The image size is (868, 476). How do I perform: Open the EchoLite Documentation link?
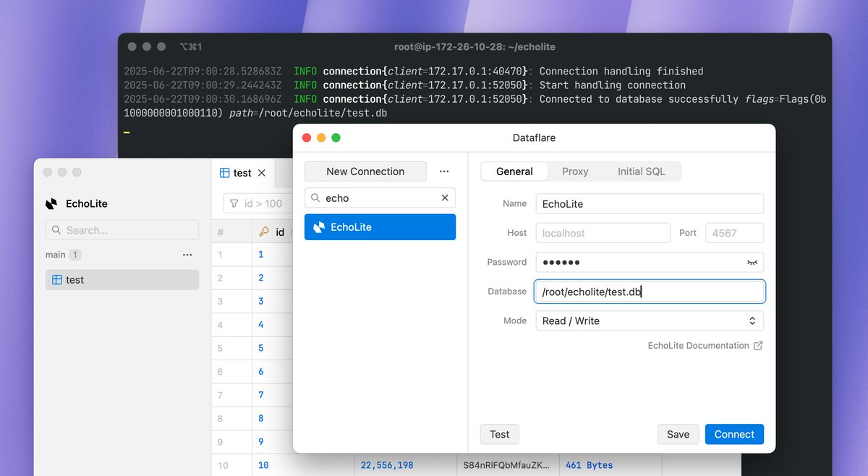tap(698, 346)
